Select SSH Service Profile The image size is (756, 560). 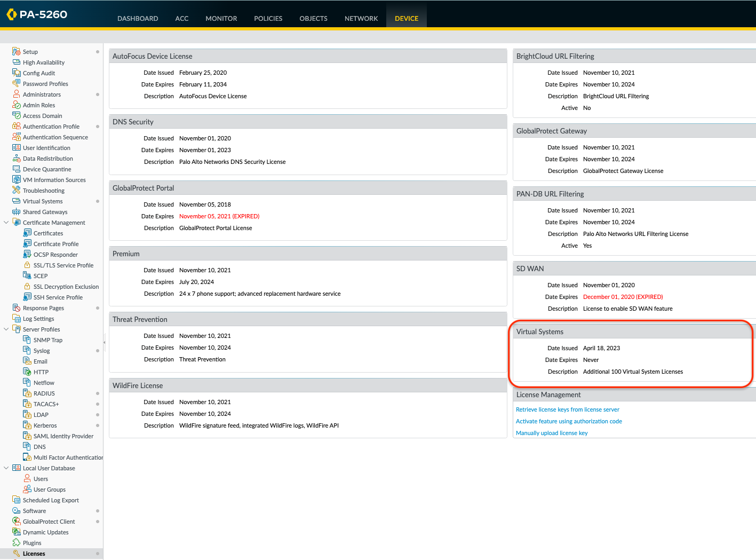point(58,297)
